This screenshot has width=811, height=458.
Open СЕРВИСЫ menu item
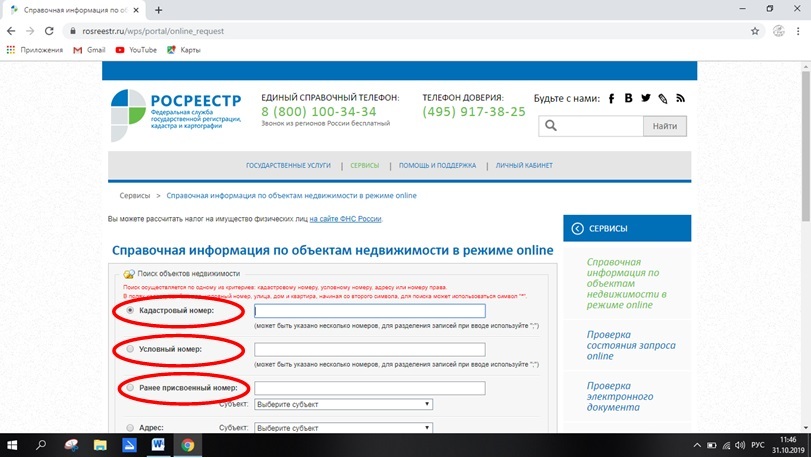click(x=365, y=165)
